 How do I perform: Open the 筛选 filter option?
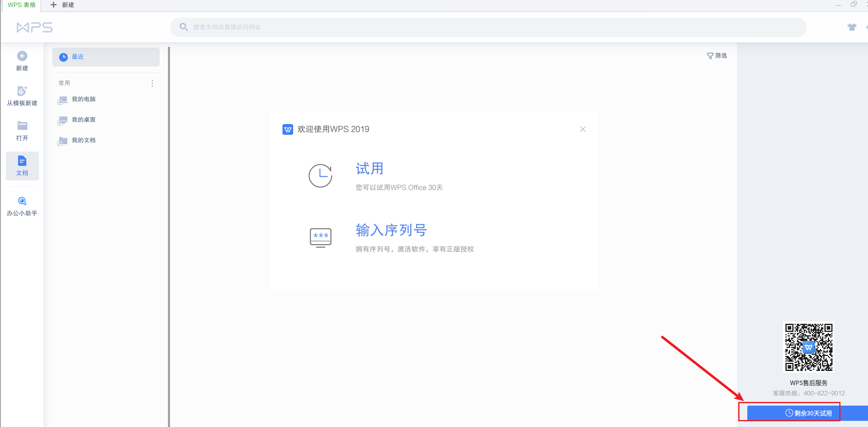(x=717, y=55)
